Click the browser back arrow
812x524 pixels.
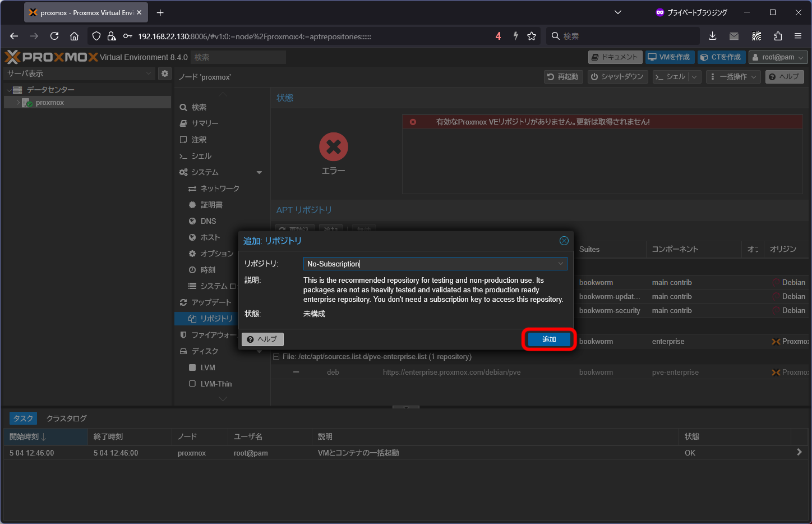pyautogui.click(x=14, y=36)
